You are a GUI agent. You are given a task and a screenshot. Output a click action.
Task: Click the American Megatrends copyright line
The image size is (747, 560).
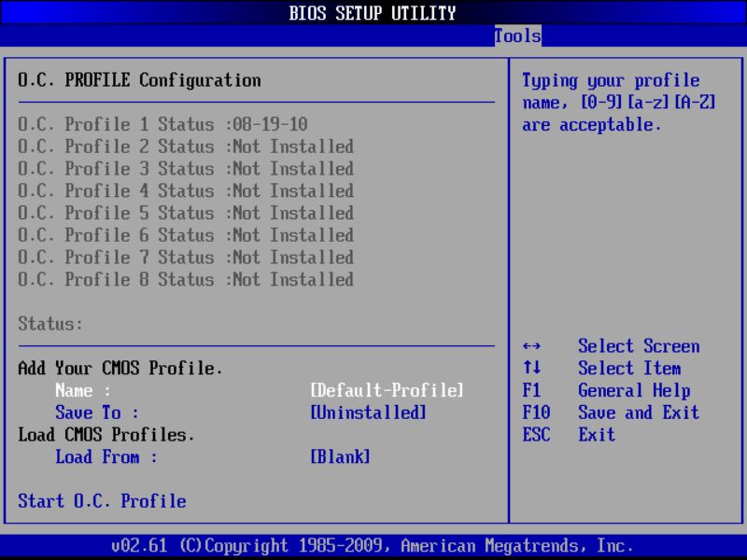click(372, 545)
